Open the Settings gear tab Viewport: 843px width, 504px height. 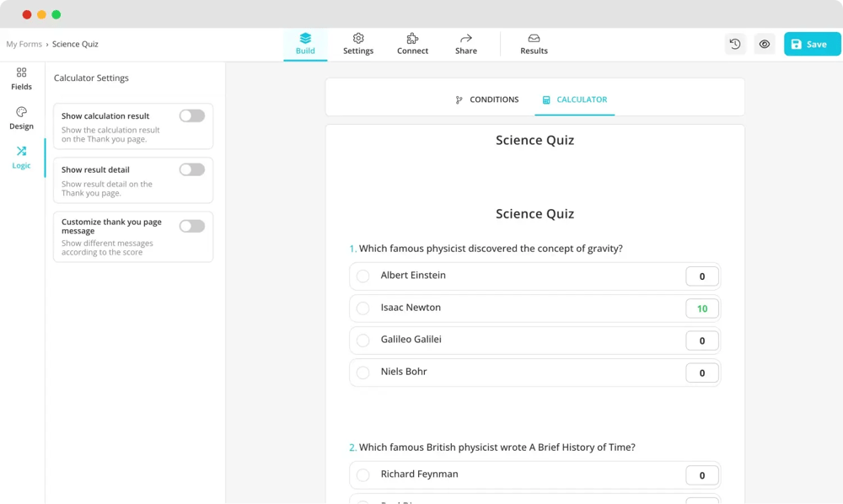point(358,44)
